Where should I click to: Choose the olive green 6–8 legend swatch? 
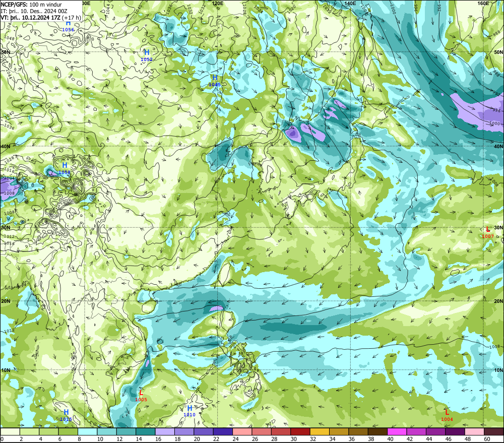[x=68, y=431]
